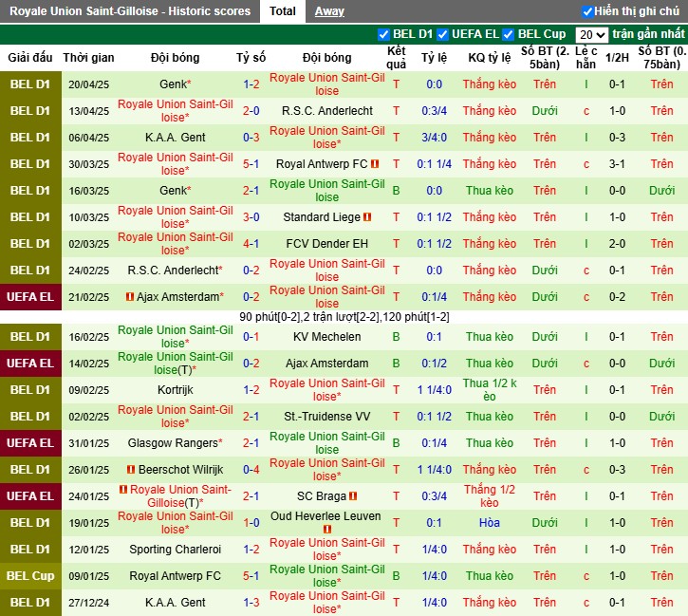This screenshot has width=688, height=616.
Task: Click the 1/2H column header
Action: point(617,58)
